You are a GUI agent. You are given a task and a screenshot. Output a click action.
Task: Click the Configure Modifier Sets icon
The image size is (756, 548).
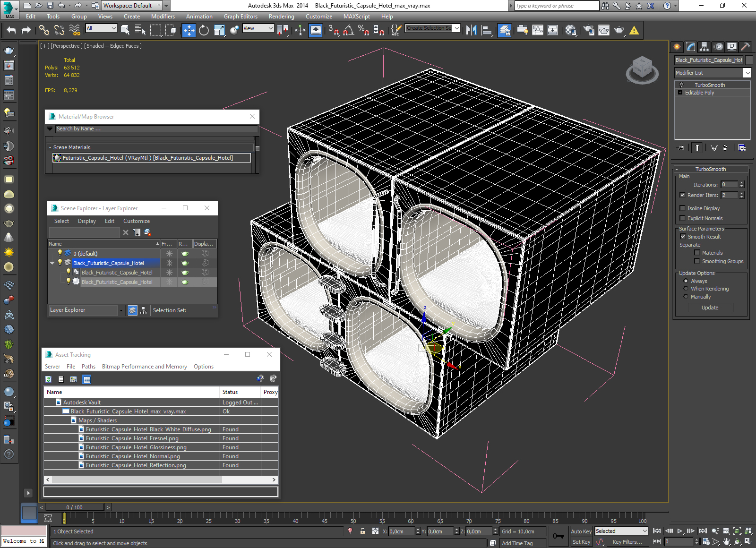[742, 148]
